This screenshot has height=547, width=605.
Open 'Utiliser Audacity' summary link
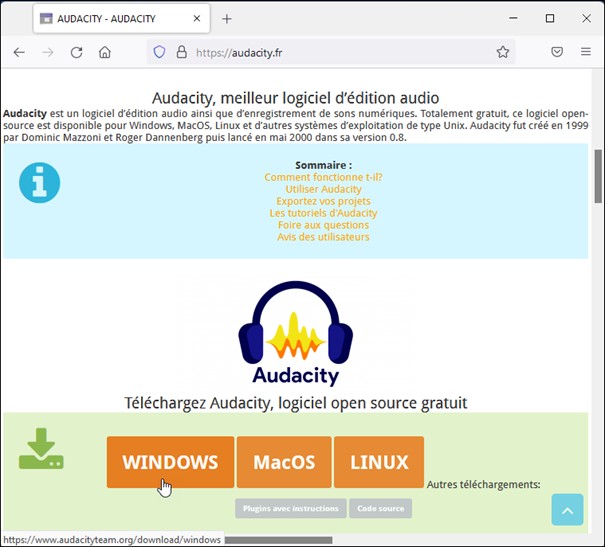[x=323, y=189]
